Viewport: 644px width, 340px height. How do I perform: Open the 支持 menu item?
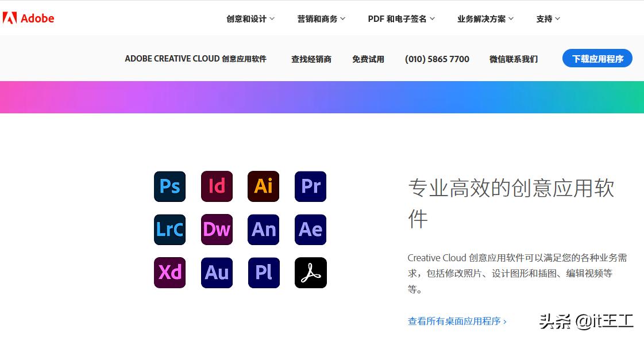point(546,18)
